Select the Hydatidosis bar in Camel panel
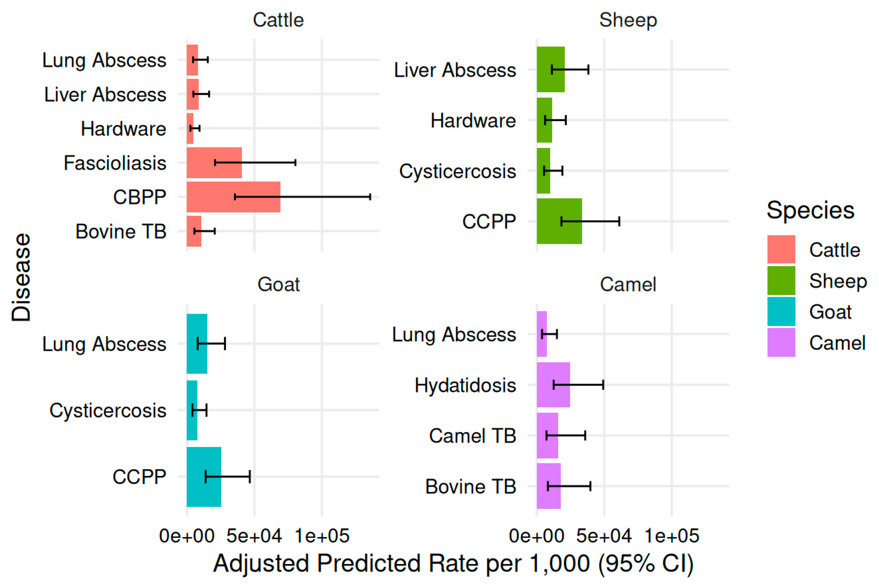The width and height of the screenshot is (879, 588). [553, 385]
